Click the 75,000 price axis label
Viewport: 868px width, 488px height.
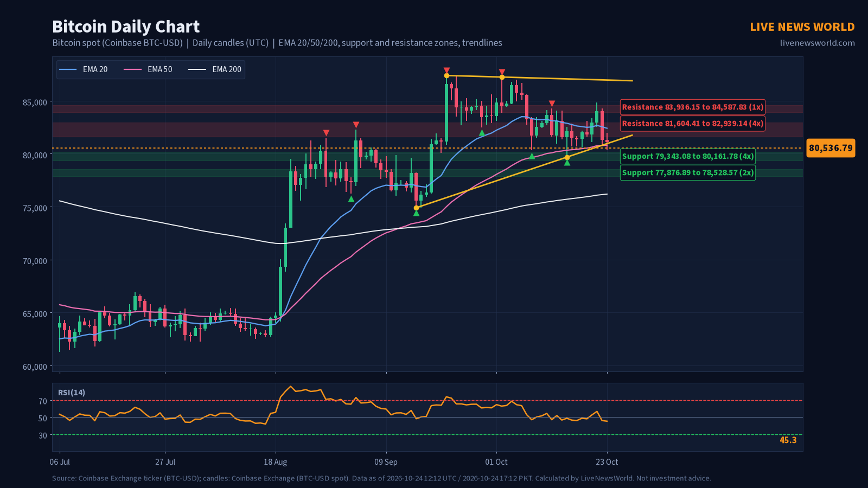coord(35,208)
